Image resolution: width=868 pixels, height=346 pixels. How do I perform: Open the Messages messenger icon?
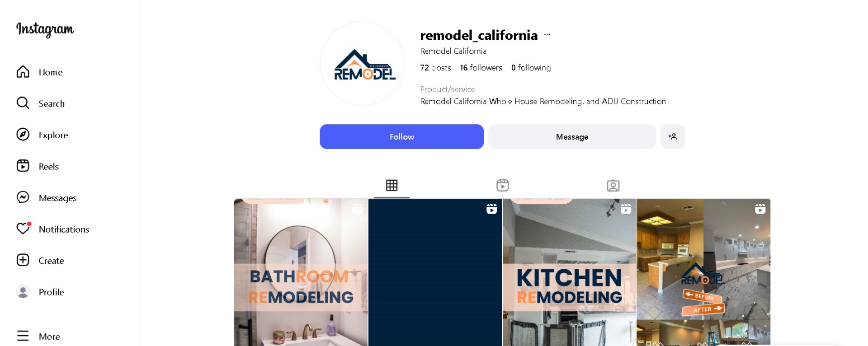(x=23, y=197)
